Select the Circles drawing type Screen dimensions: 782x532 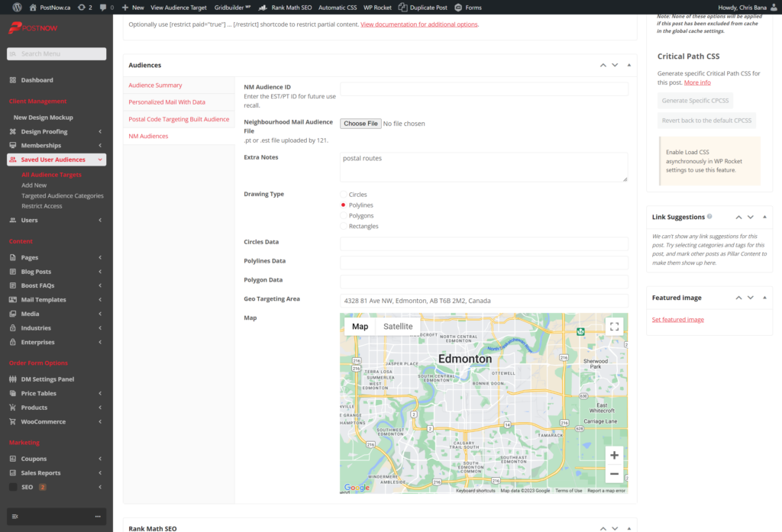pos(344,195)
